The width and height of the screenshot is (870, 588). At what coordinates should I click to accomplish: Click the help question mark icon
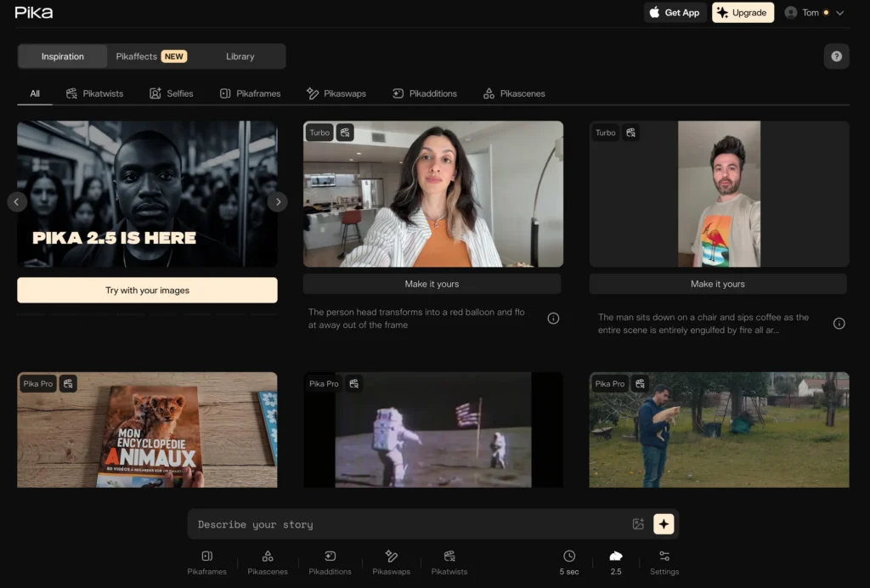pos(836,56)
